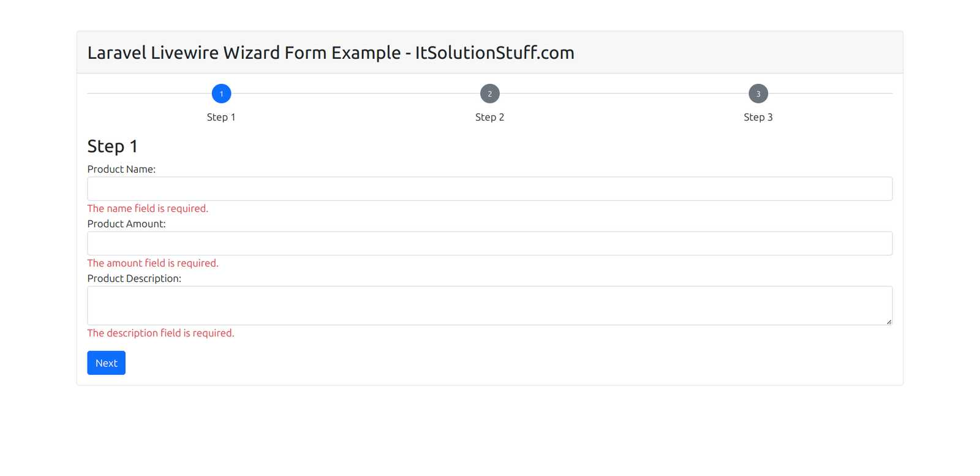This screenshot has width=980, height=476.
Task: Click the Step 2 text label
Action: (x=489, y=117)
